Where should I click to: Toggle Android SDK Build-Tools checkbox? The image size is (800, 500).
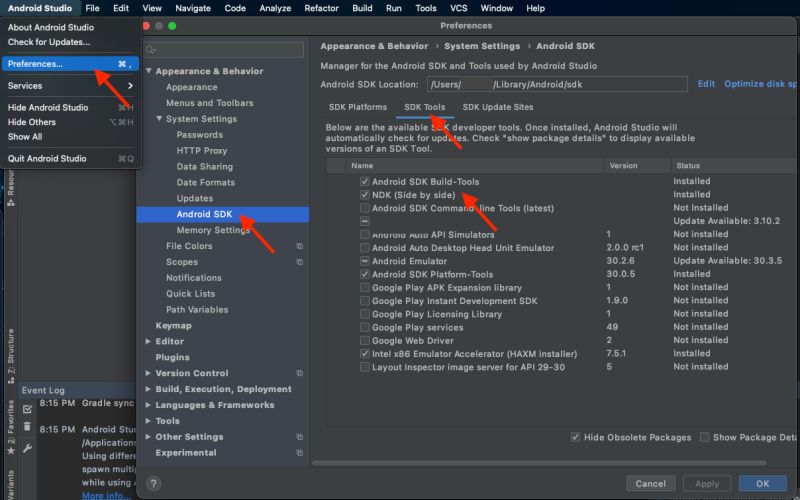click(364, 181)
